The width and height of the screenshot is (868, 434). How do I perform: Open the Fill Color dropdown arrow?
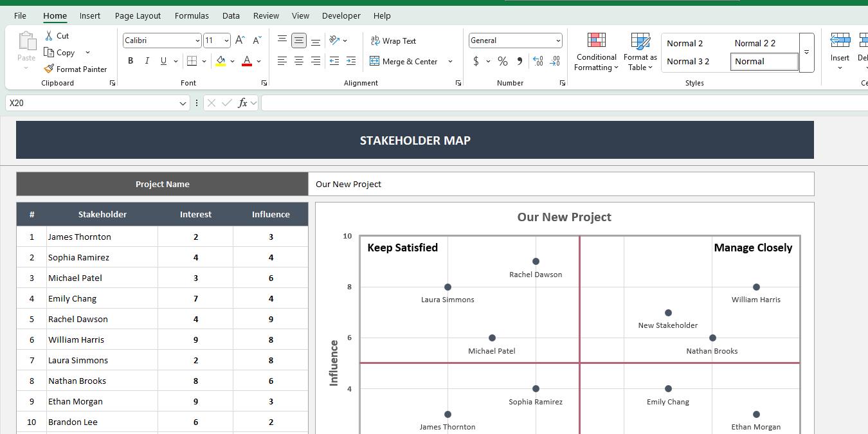(x=231, y=61)
